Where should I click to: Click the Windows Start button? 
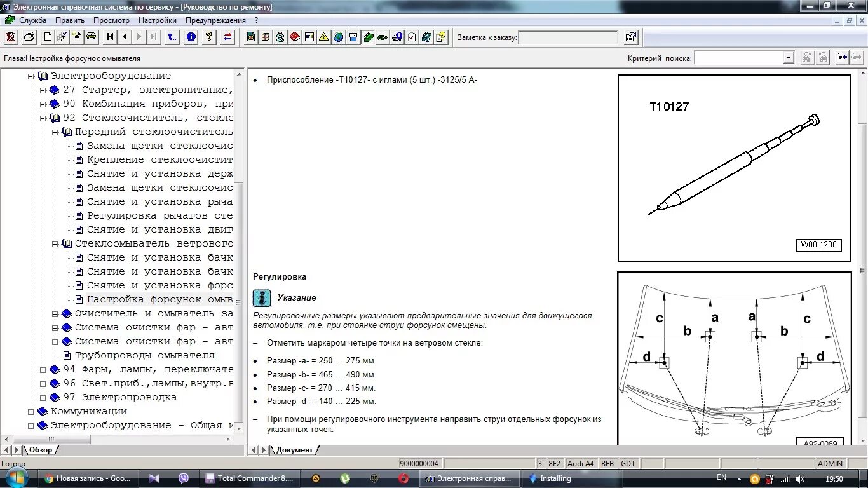point(17,478)
